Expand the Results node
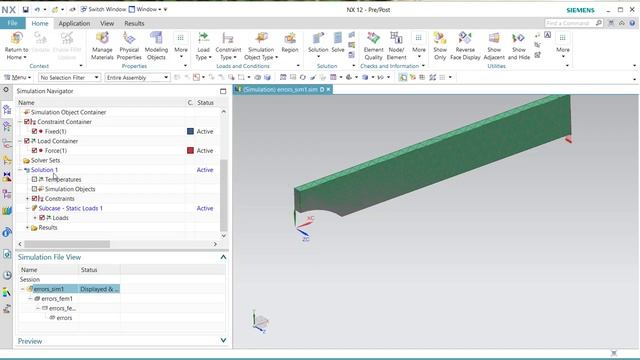This screenshot has height=360, width=640. [x=27, y=227]
